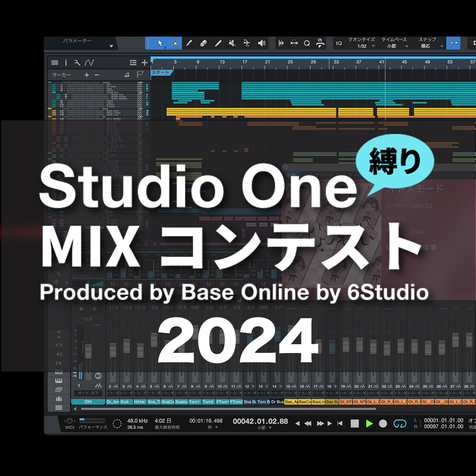
Task: Open the inspector 'i' icon
Action: [x=66, y=63]
